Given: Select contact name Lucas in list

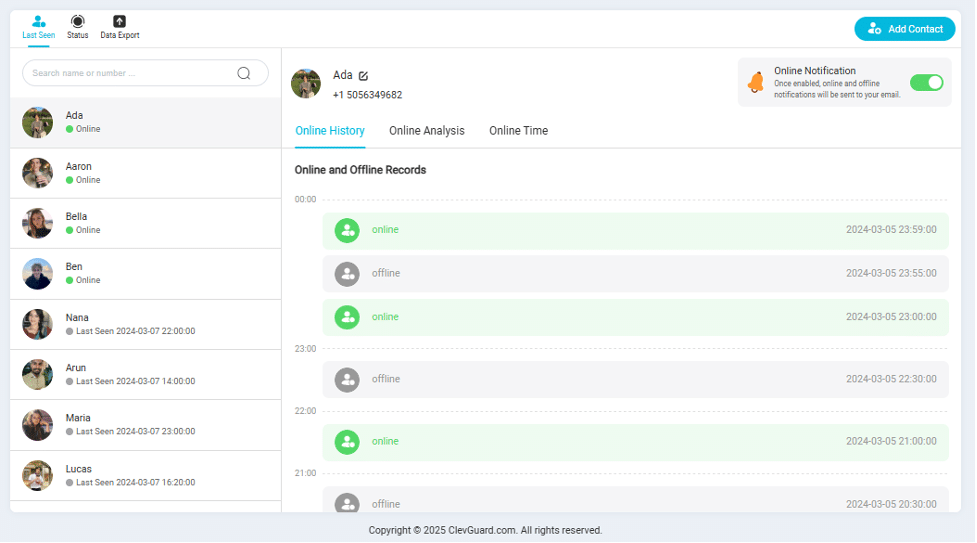Looking at the screenshot, I should coord(79,469).
